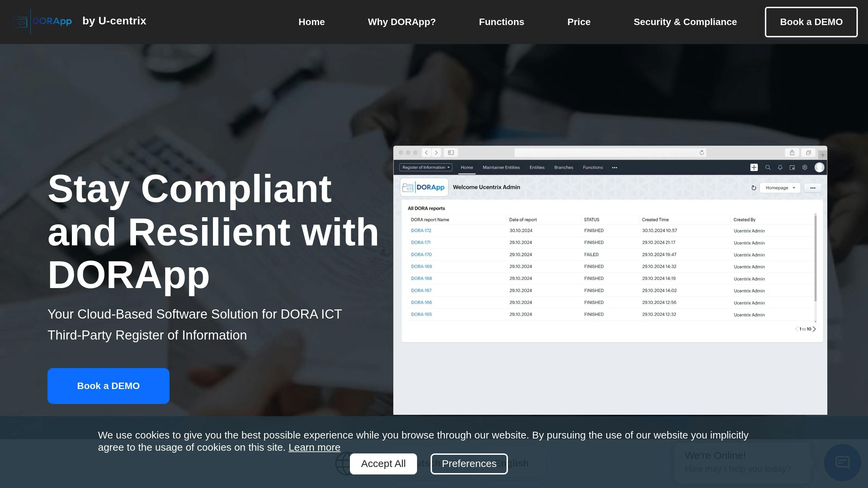Click the DORA report Name column header
This screenshot has width=868, height=488.
tap(430, 220)
